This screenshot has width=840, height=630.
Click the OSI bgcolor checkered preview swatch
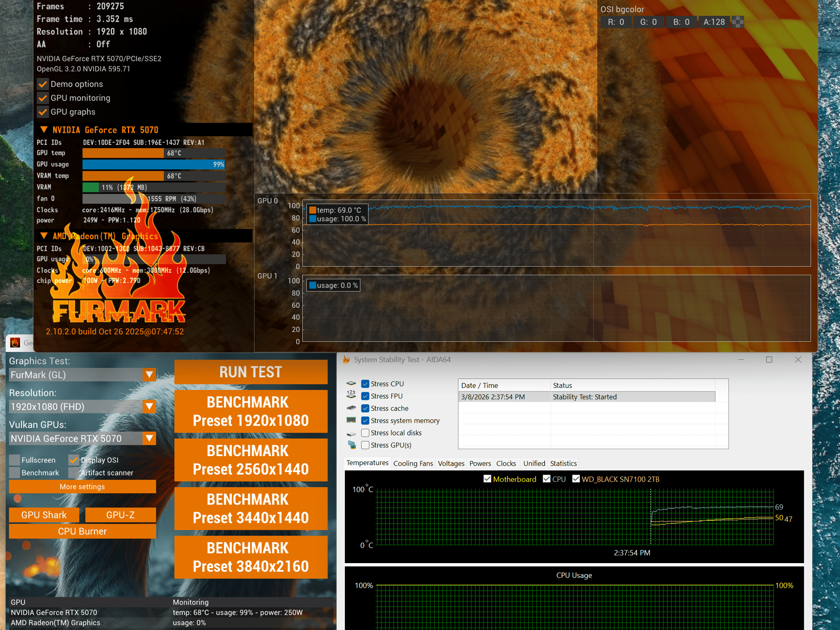coord(737,22)
